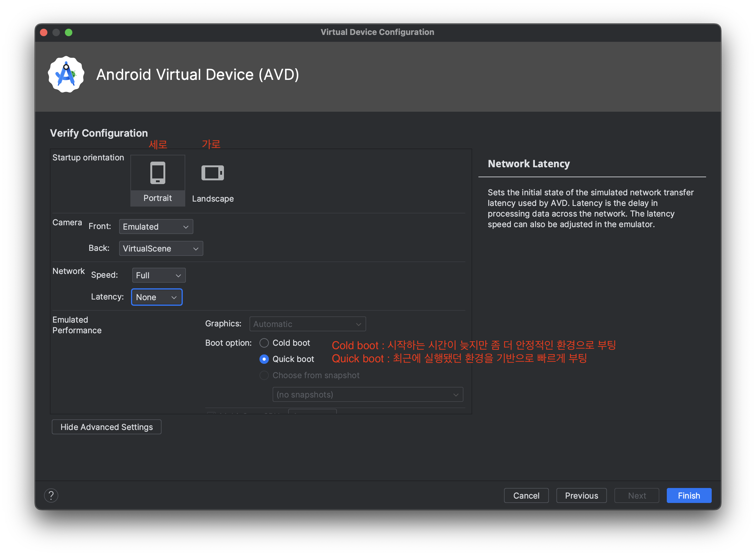
Task: Open the Network Speed Full dropdown
Action: [158, 275]
